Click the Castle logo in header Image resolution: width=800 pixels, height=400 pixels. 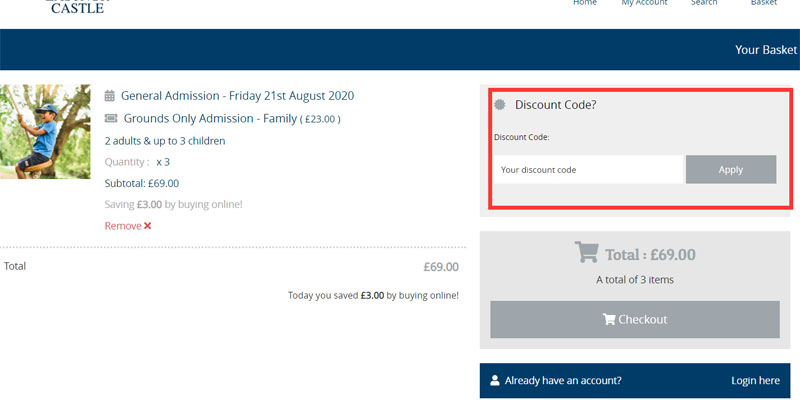pos(78,7)
